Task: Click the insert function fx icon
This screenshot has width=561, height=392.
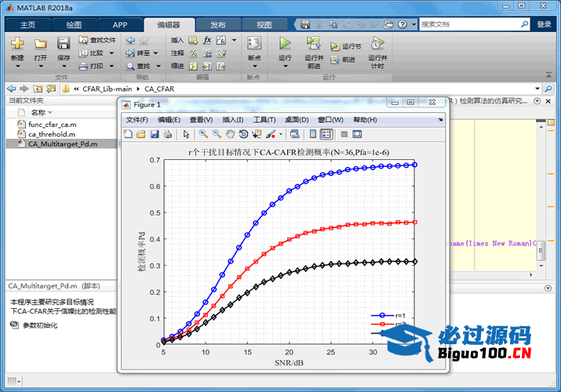Action: pyautogui.click(x=207, y=40)
